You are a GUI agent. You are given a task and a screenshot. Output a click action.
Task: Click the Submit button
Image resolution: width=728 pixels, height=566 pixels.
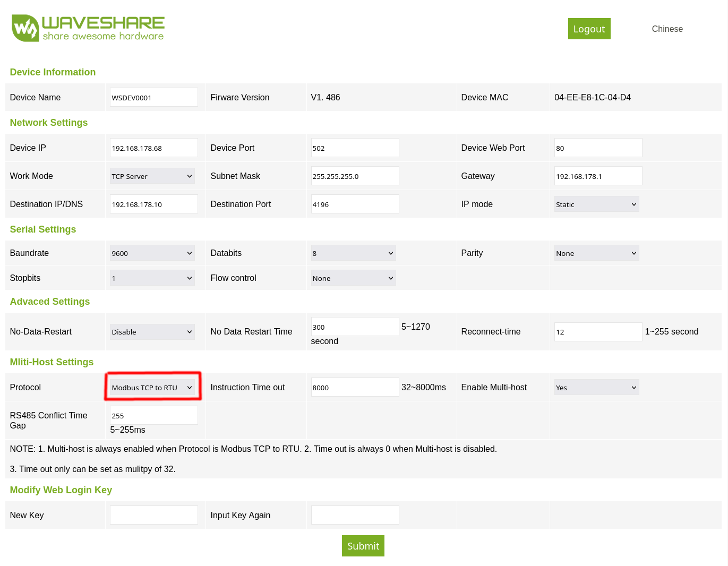point(363,546)
